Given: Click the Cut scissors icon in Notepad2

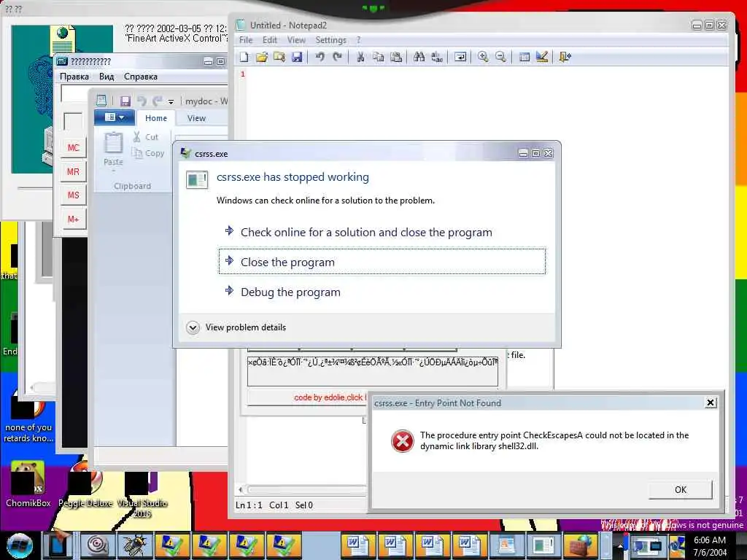Looking at the screenshot, I should point(360,57).
